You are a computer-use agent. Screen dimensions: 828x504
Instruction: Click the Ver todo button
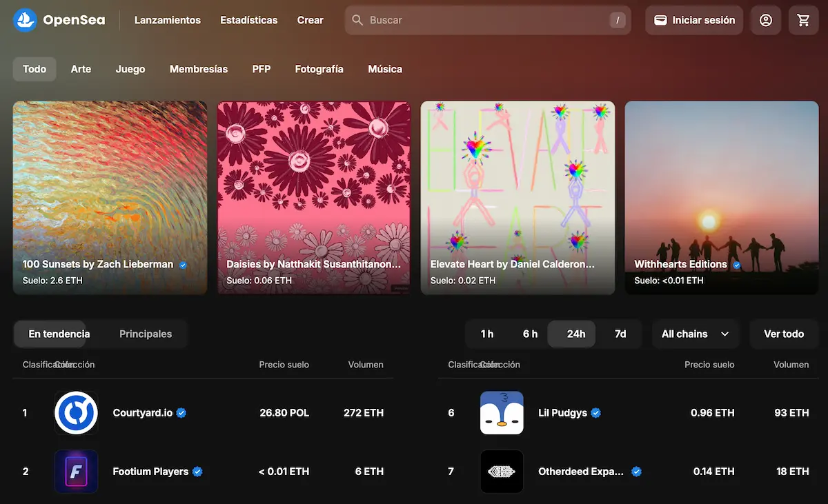coord(784,334)
